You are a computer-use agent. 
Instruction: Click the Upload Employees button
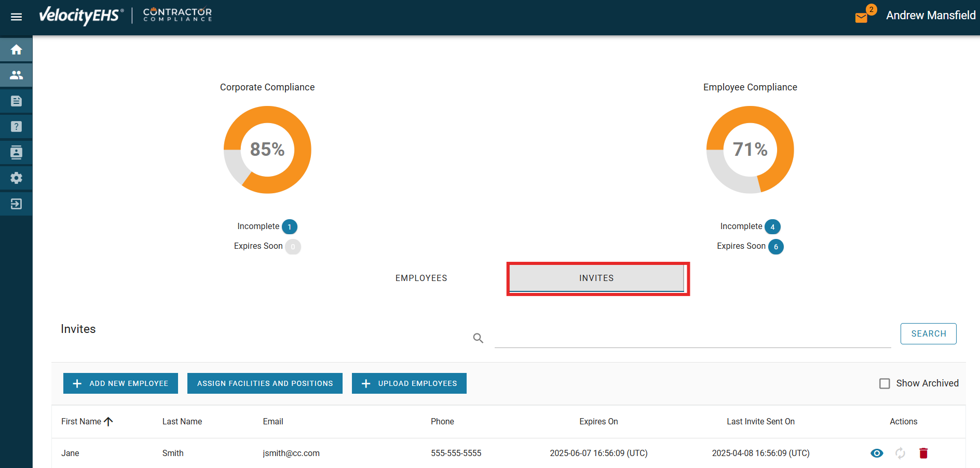tap(409, 383)
